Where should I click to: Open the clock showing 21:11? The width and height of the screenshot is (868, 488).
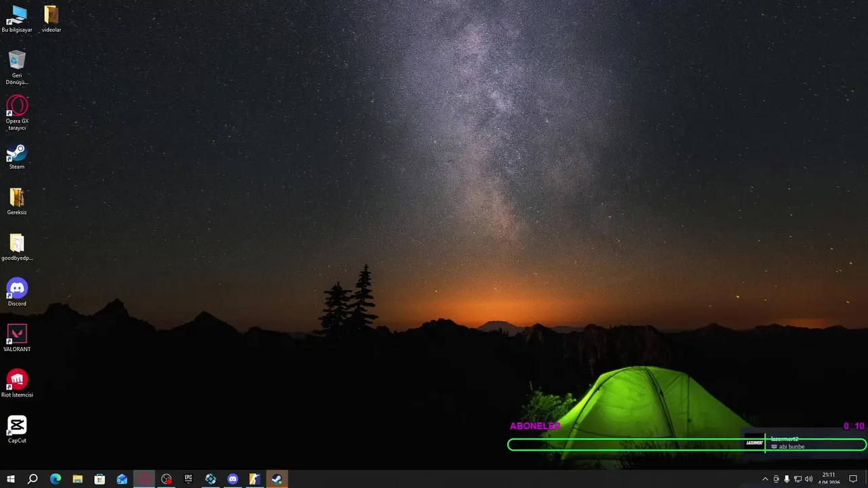click(x=829, y=479)
